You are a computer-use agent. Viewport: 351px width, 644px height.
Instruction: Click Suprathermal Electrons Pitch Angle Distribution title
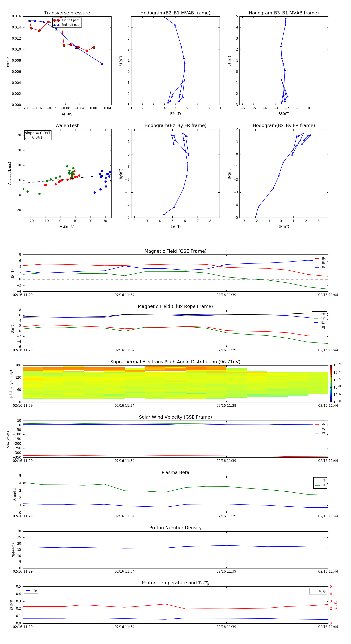[x=175, y=362]
